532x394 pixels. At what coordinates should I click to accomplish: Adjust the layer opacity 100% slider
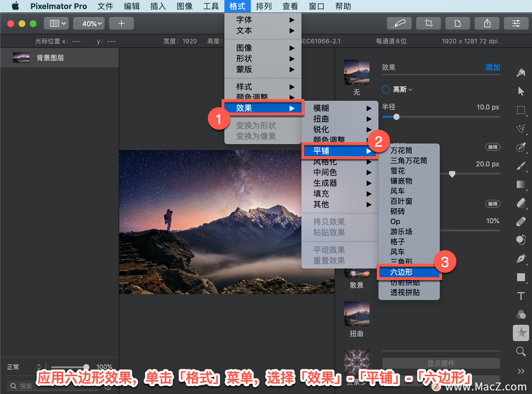86,367
